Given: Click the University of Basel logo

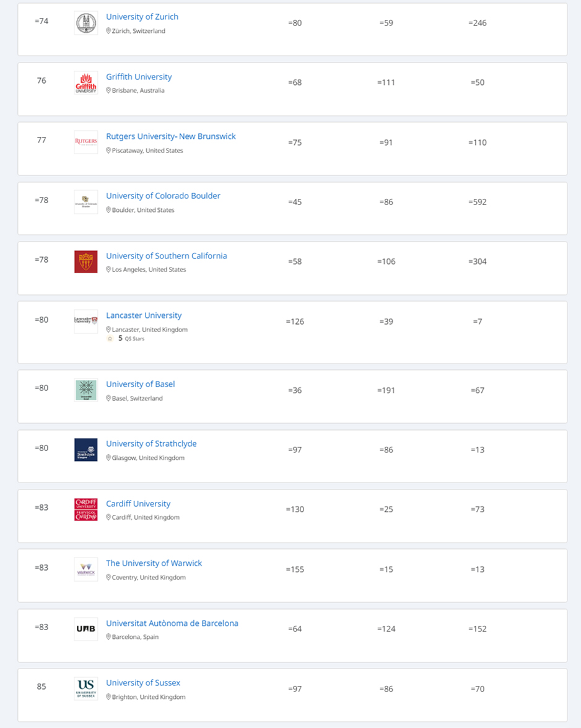Looking at the screenshot, I should (x=85, y=390).
